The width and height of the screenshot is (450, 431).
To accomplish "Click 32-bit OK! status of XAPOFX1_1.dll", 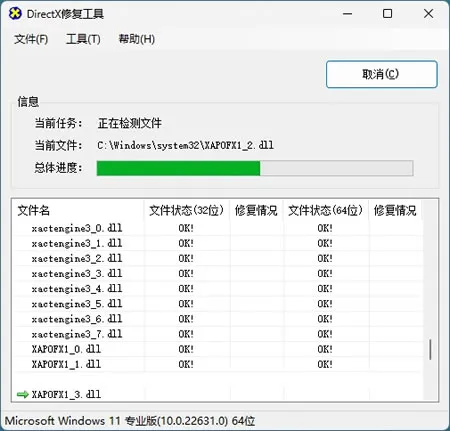I will 186,364.
